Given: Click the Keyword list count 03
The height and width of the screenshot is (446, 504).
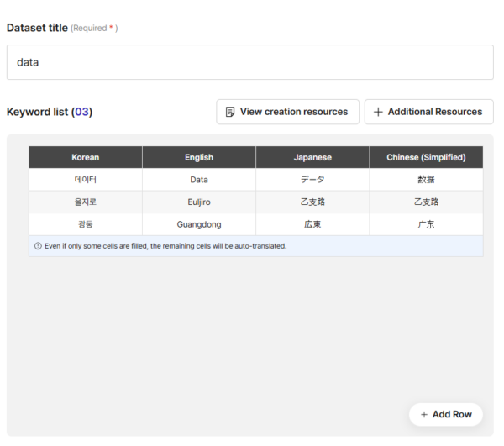Looking at the screenshot, I should click(81, 112).
